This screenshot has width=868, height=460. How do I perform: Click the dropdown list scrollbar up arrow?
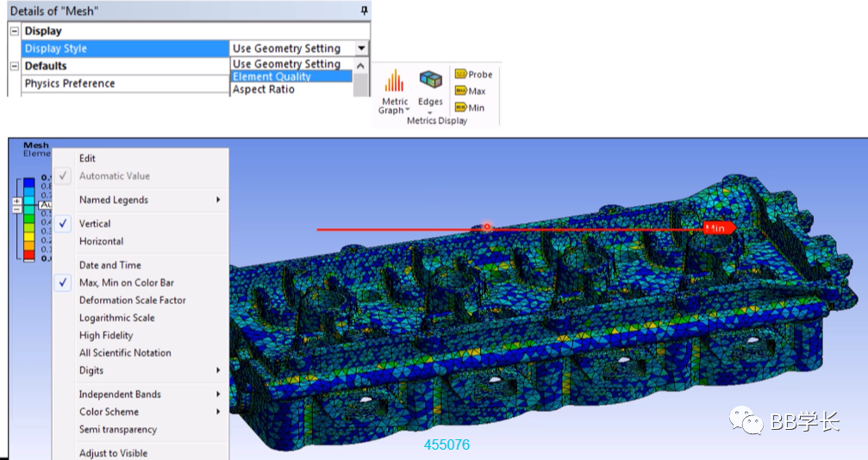pos(360,65)
